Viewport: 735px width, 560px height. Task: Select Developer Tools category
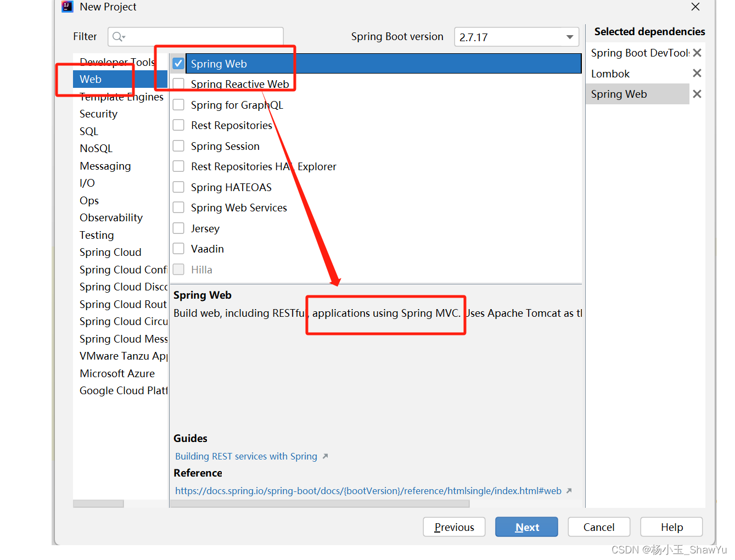(x=117, y=62)
